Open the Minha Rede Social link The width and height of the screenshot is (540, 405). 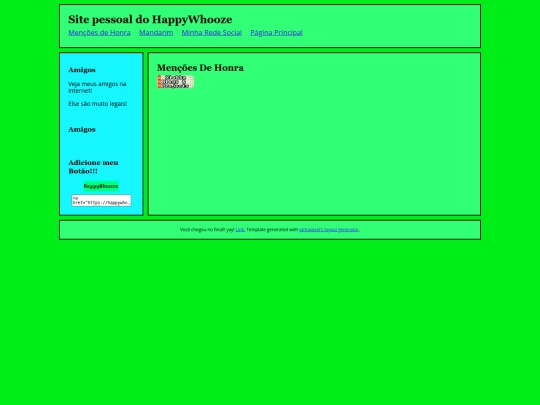point(211,33)
